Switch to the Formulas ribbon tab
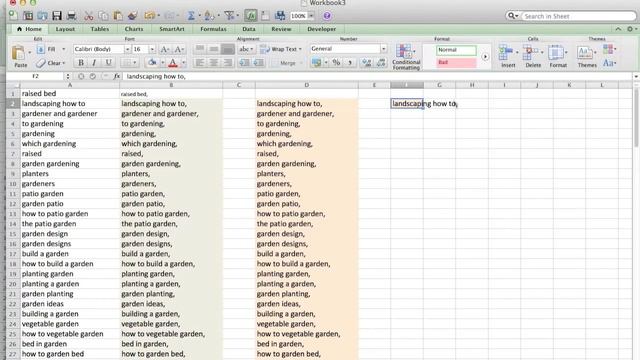 [213, 29]
